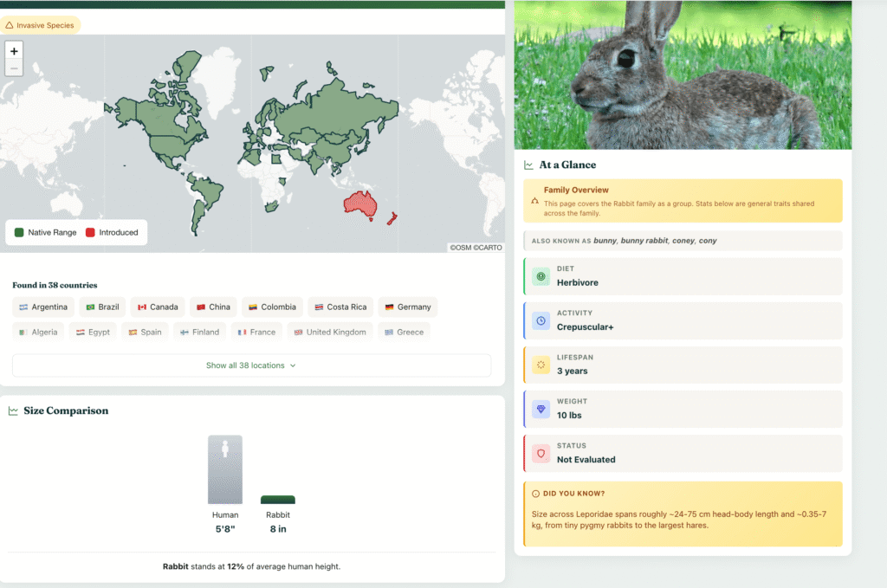
Task: Expand Show all 38 locations
Action: [251, 365]
